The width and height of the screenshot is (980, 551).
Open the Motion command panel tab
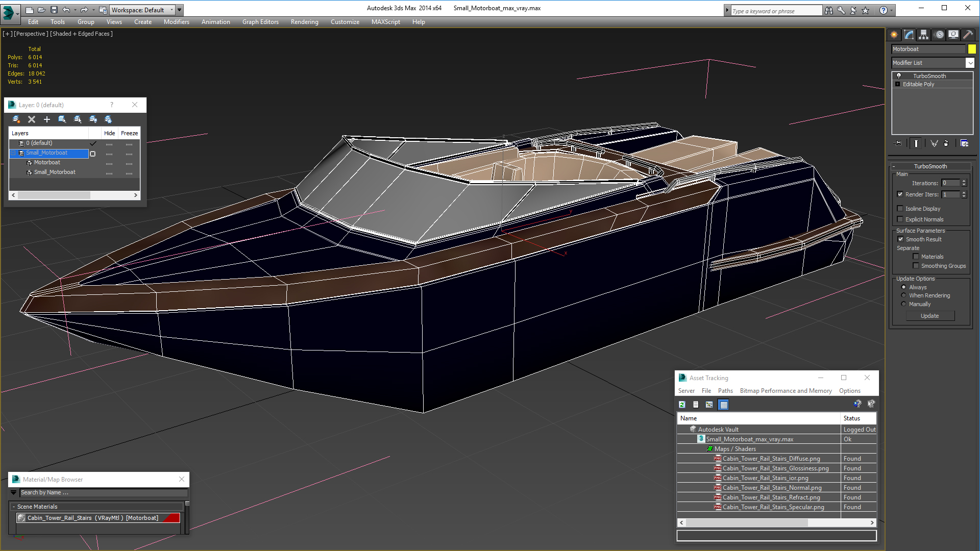[x=939, y=35]
